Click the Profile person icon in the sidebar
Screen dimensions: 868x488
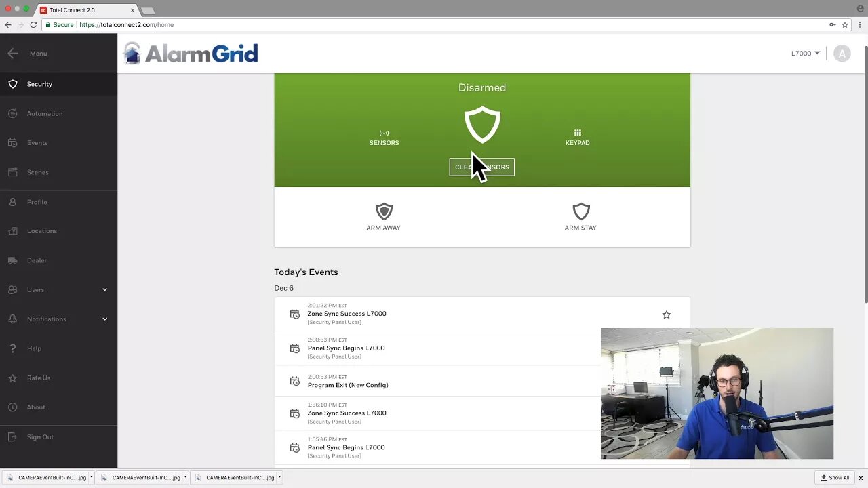point(13,202)
